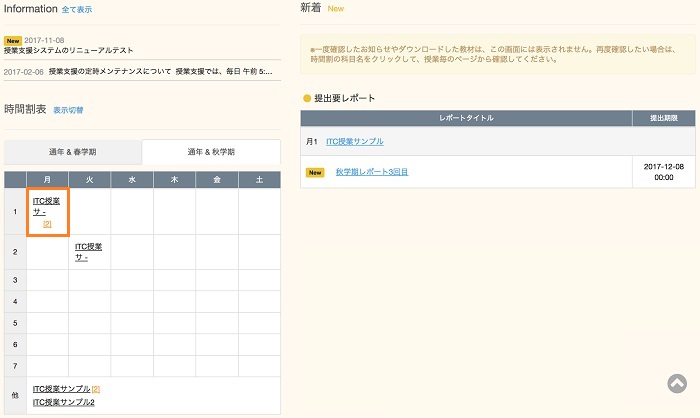Open ITC授業サ- course in Tuesday period 2
The image size is (700, 418).
(x=89, y=251)
